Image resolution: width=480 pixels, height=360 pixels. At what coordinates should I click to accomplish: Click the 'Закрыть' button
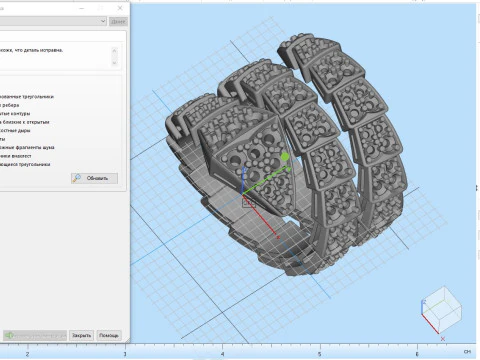coord(82,335)
